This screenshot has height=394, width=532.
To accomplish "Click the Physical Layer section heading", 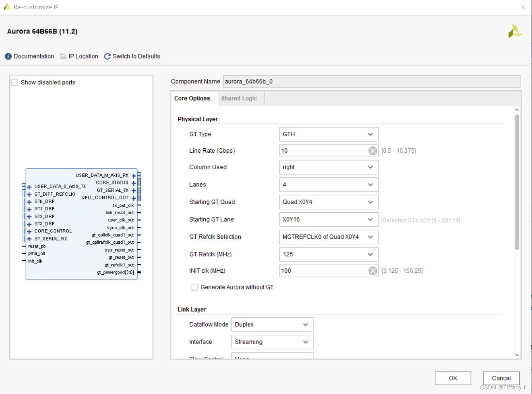I will click(x=198, y=119).
